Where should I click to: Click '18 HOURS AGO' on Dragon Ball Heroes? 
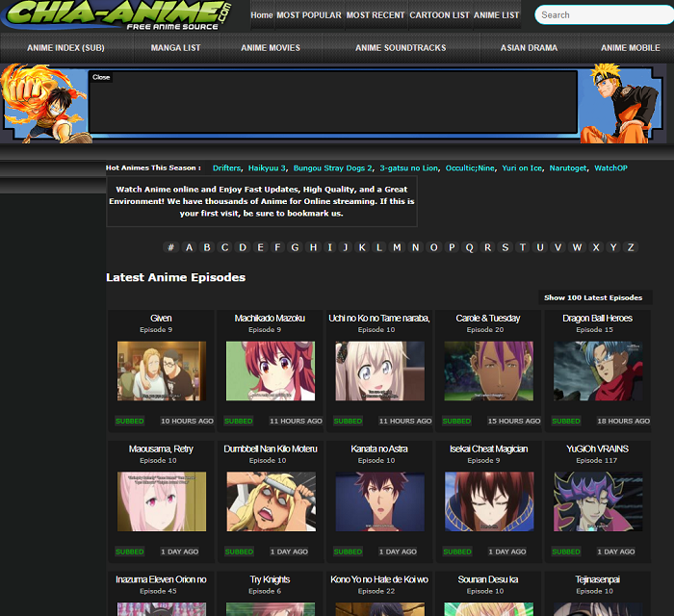pyautogui.click(x=623, y=421)
